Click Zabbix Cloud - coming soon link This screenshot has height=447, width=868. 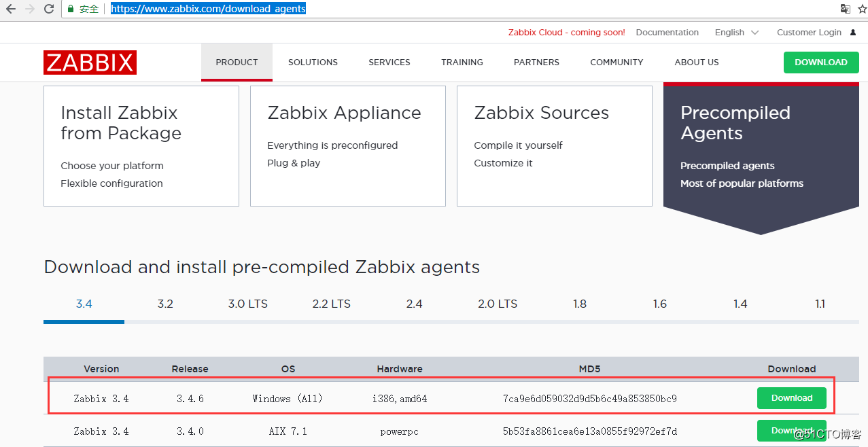click(566, 33)
